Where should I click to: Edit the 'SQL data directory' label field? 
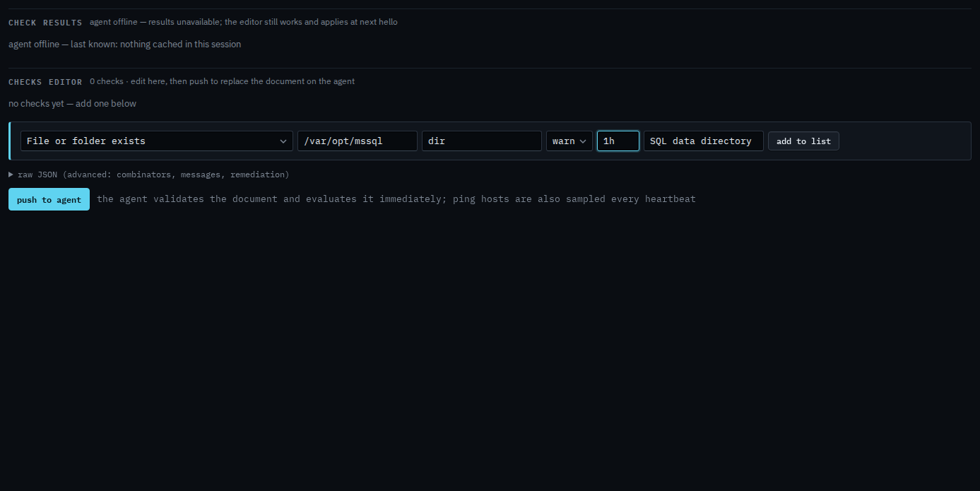pyautogui.click(x=704, y=141)
